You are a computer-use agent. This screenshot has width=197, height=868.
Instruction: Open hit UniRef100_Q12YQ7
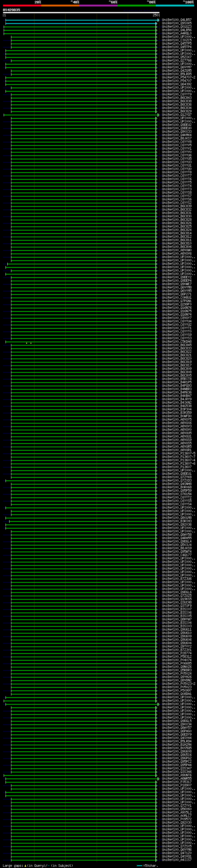pyautogui.click(x=177, y=115)
